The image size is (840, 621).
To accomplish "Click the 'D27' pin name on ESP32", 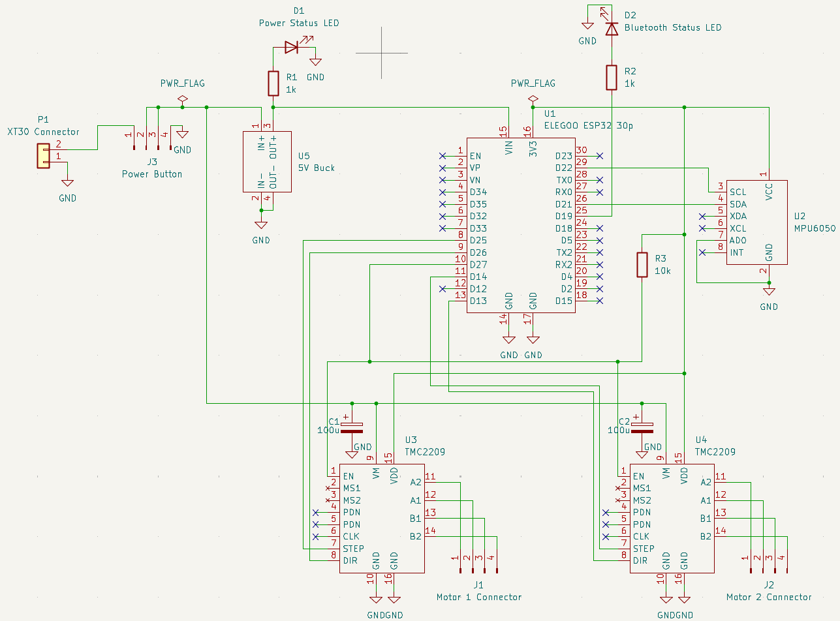I will click(x=478, y=265).
